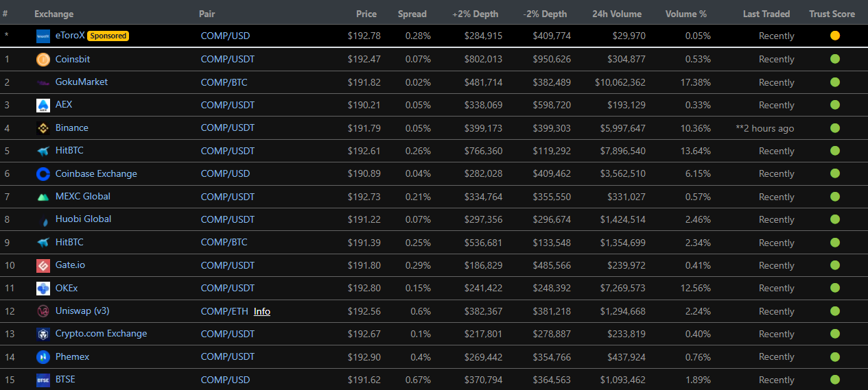Screen dimensions: 868x390
Task: Click the Uniswap (v3) unicorn logo icon
Action: click(x=43, y=311)
